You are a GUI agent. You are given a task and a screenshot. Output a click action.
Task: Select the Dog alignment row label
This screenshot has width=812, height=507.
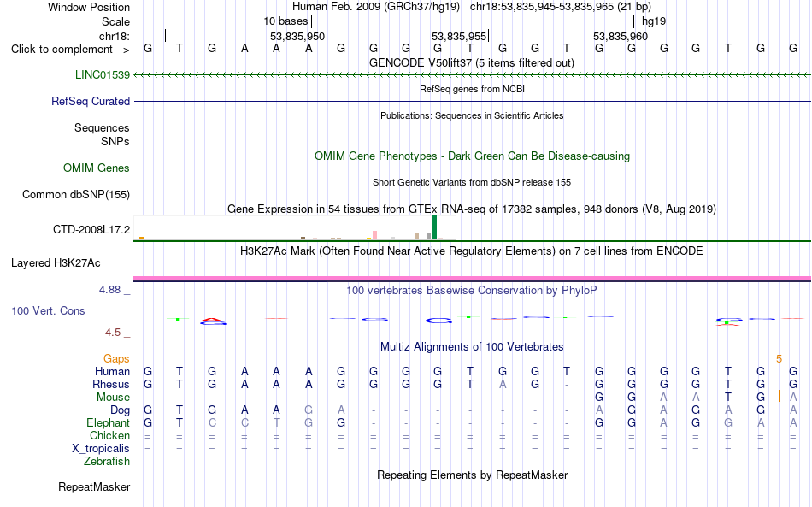coord(121,410)
